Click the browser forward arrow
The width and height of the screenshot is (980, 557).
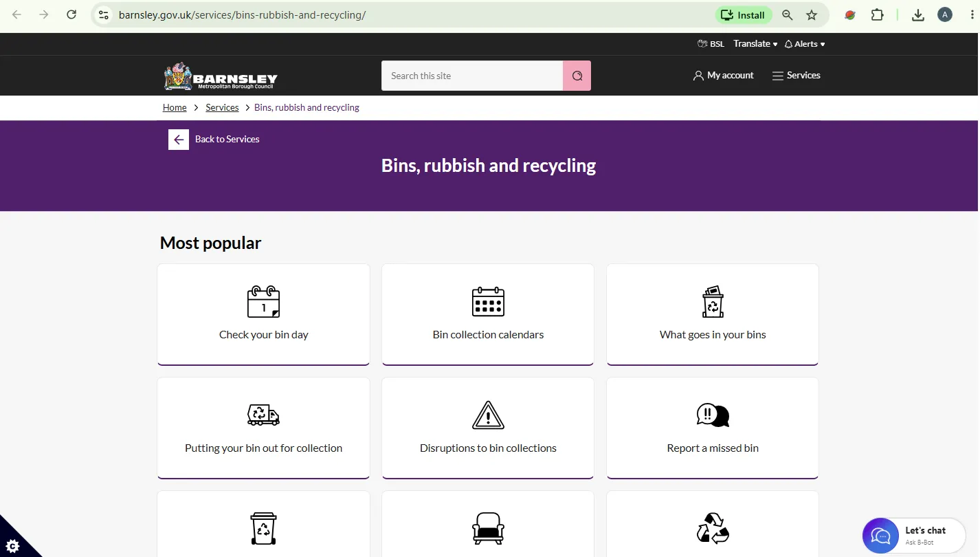[44, 14]
